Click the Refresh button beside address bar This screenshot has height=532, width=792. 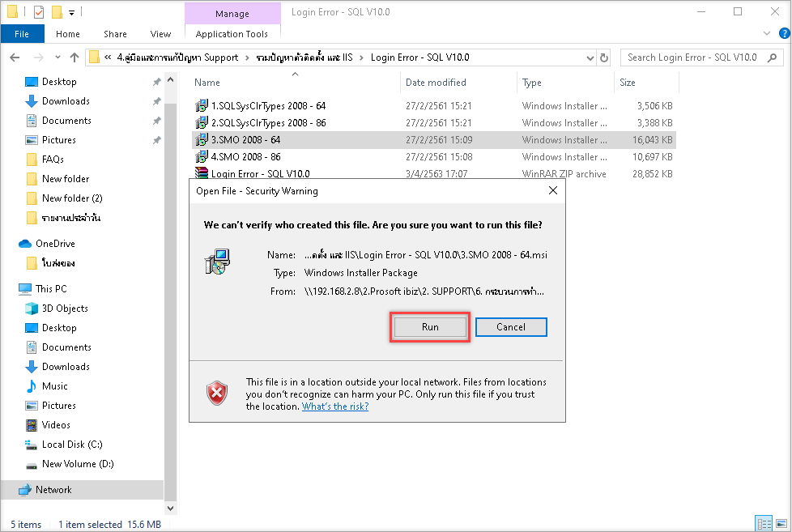point(603,57)
